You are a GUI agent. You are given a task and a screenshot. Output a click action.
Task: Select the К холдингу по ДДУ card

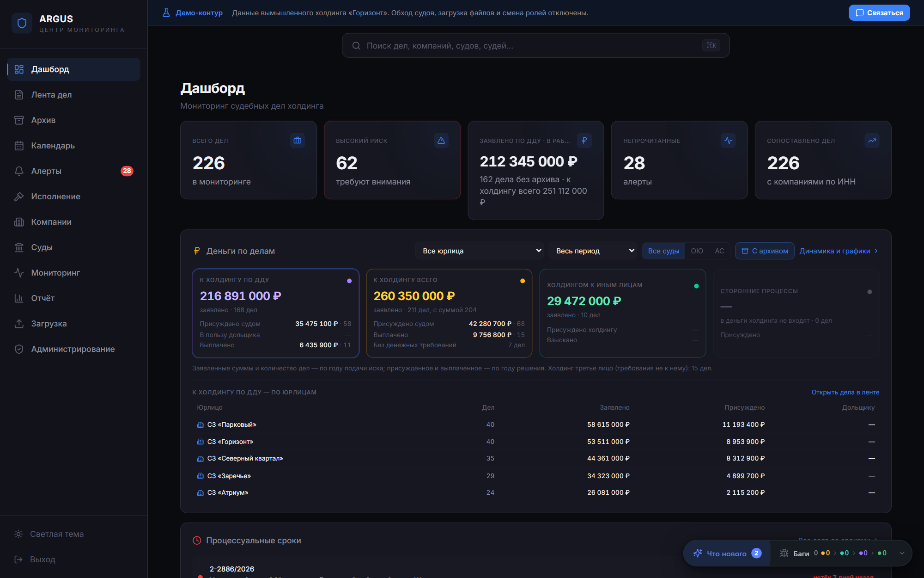[276, 313]
